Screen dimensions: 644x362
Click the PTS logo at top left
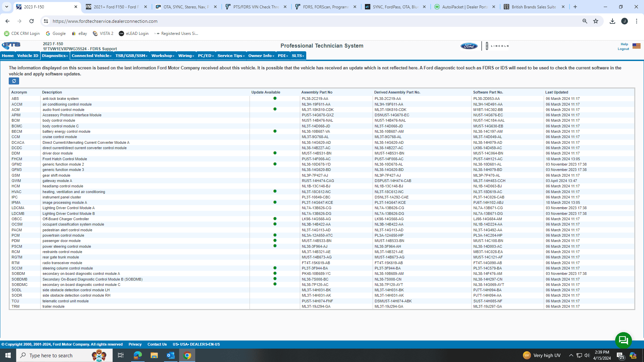click(11, 45)
